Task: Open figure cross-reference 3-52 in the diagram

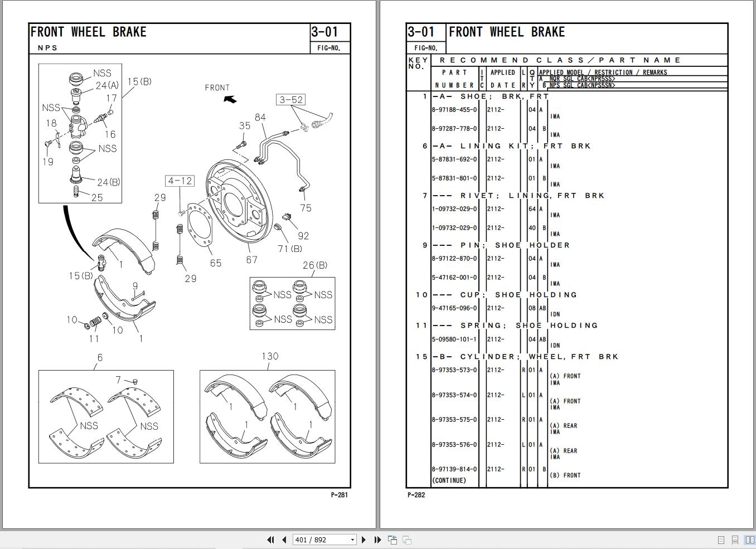Action: click(x=292, y=99)
